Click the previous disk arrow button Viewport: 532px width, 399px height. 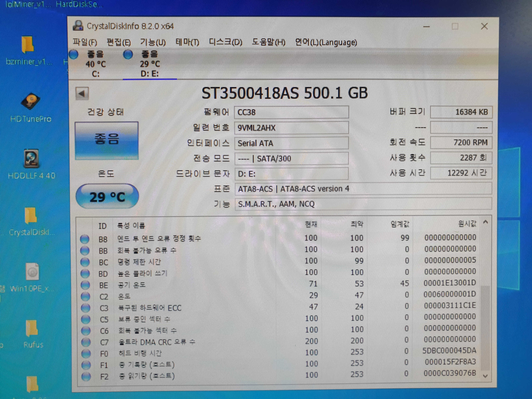coord(82,94)
